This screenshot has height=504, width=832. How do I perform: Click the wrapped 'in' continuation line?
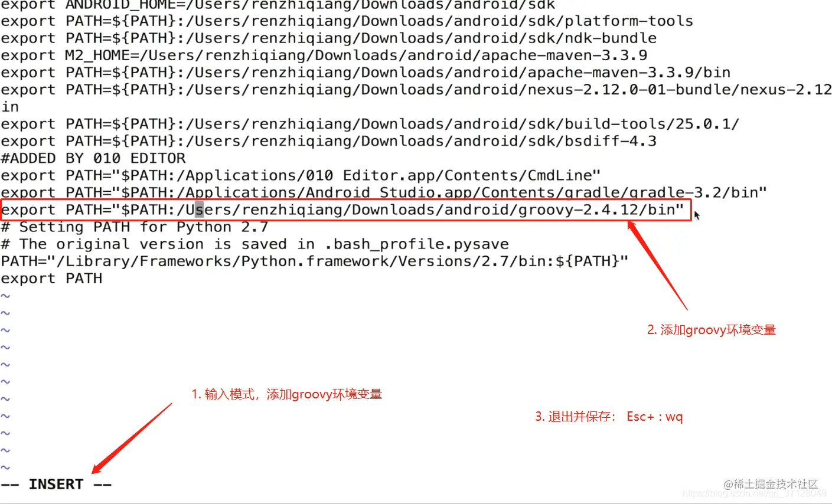10,107
